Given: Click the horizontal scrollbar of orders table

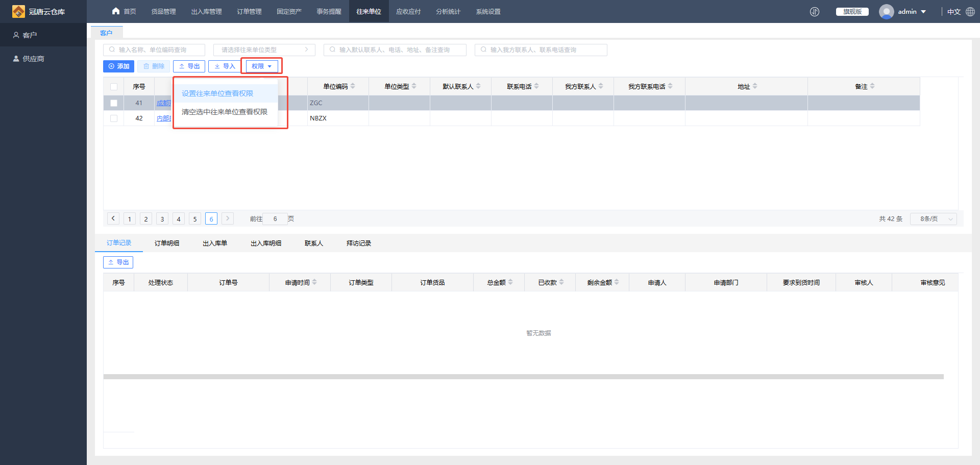Looking at the screenshot, I should (x=523, y=377).
